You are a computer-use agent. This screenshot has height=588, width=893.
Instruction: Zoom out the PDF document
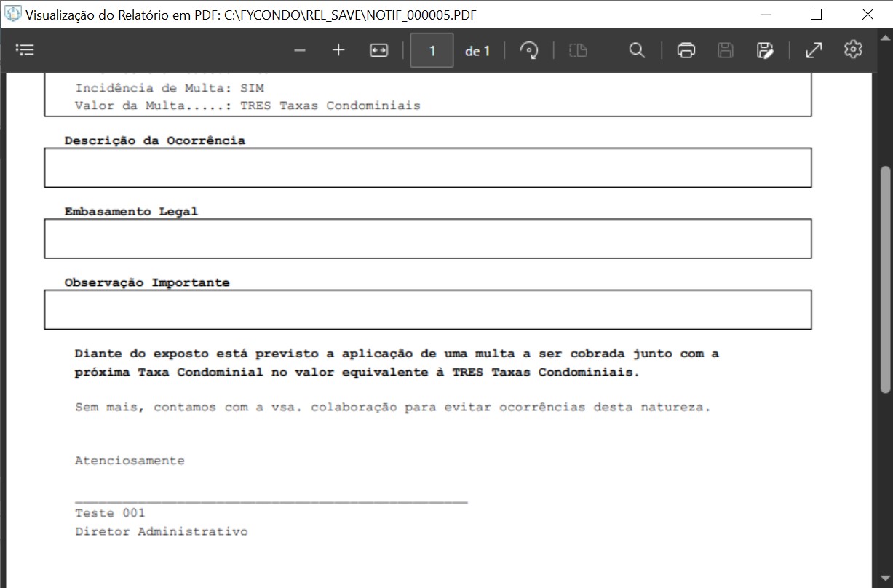coord(300,50)
